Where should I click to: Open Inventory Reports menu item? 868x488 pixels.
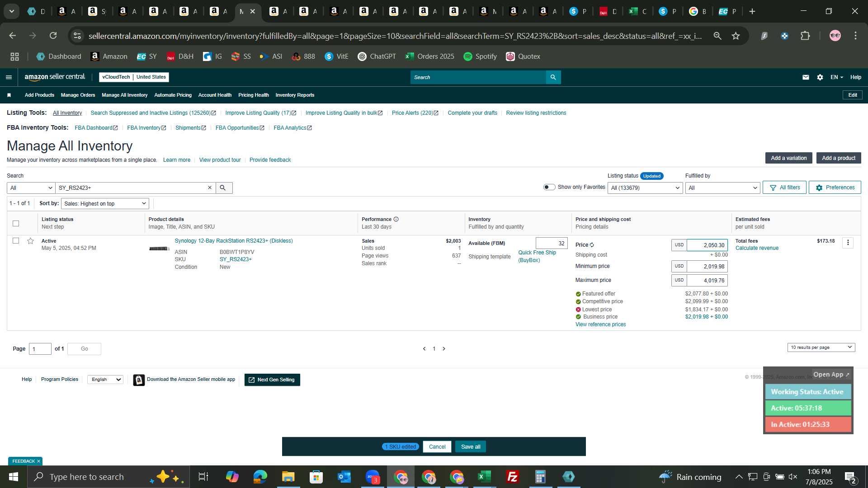[295, 95]
